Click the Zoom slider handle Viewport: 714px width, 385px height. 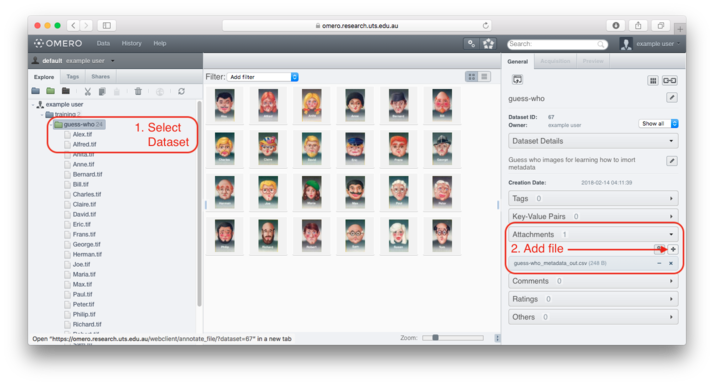pos(435,338)
